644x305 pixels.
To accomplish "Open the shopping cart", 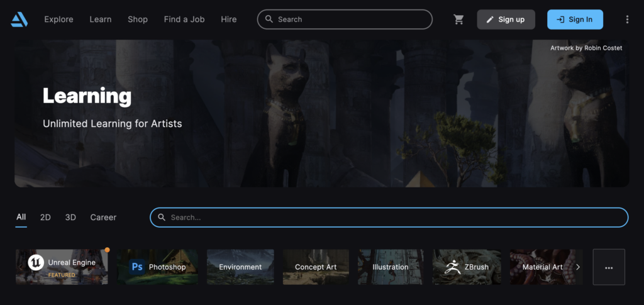I will coord(458,19).
